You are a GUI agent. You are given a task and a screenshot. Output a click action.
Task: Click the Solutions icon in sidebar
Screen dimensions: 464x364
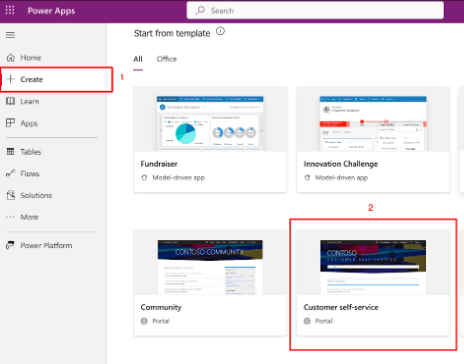(11, 195)
